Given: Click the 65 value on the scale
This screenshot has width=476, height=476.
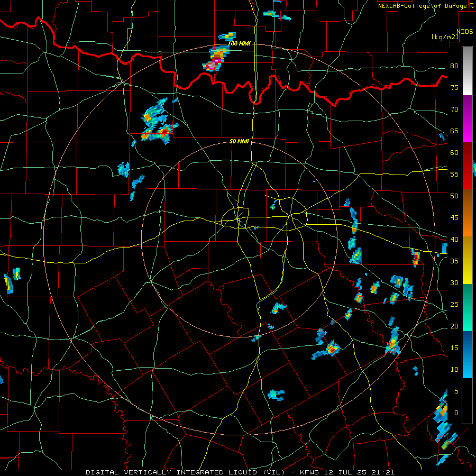Looking at the screenshot, I should click(x=454, y=131).
